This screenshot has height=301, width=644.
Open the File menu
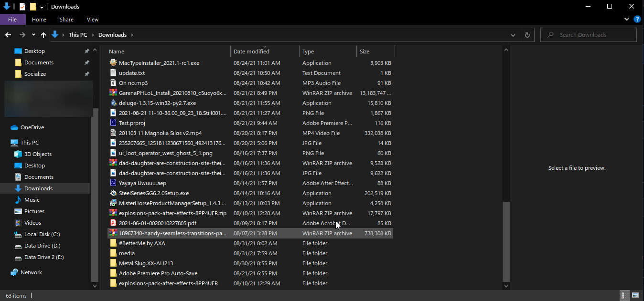tap(12, 19)
